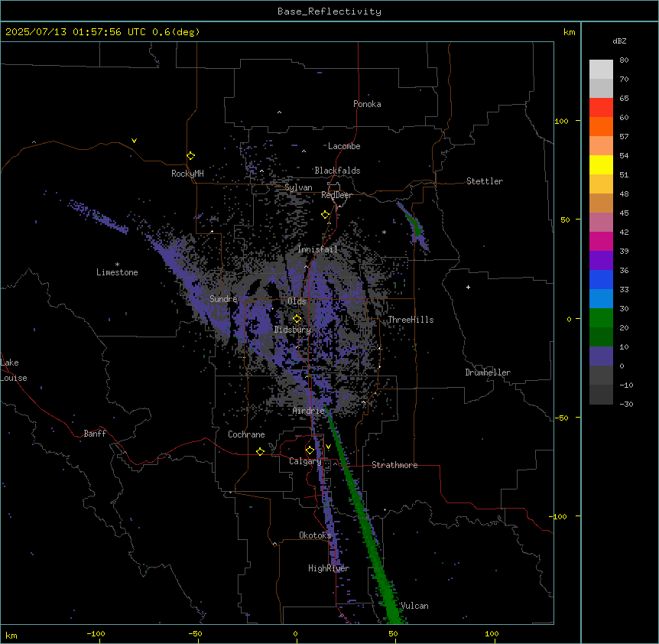Click the 80 value on dBZ scale
Viewport: 659px width, 644px height.
pyautogui.click(x=624, y=60)
